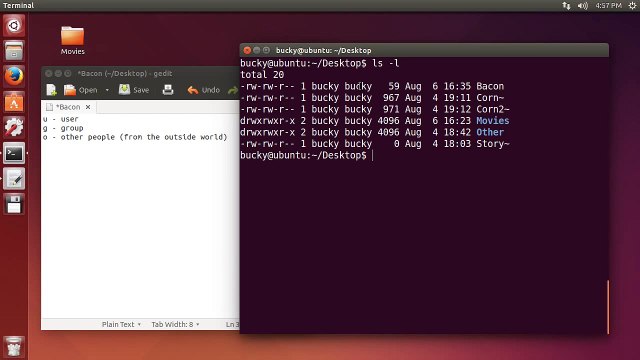This screenshot has height=360, width=640.
Task: Click the terminal scrollbar handle
Action: point(608,307)
